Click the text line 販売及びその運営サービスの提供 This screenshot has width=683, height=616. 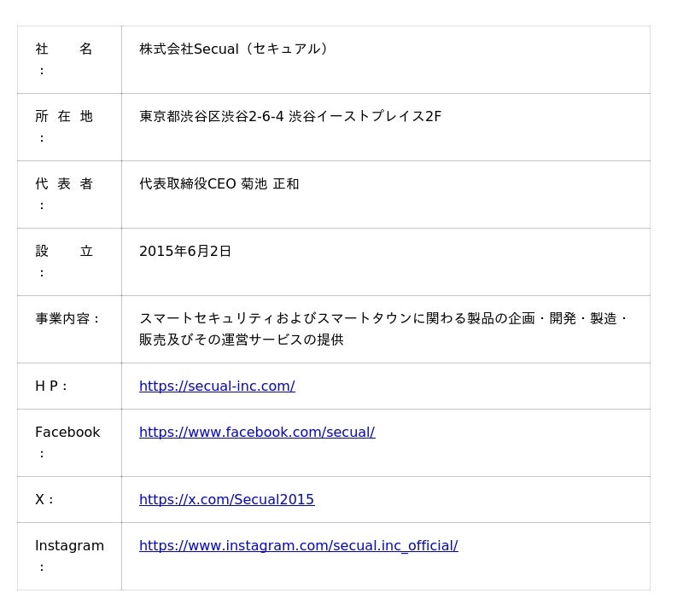(x=241, y=340)
